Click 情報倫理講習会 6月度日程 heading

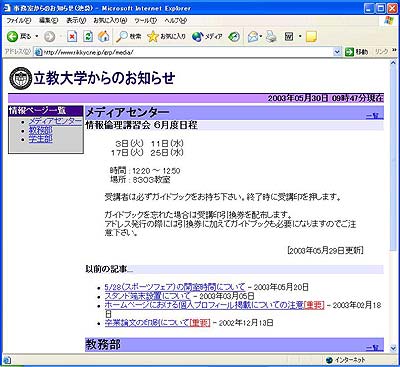tap(142, 125)
